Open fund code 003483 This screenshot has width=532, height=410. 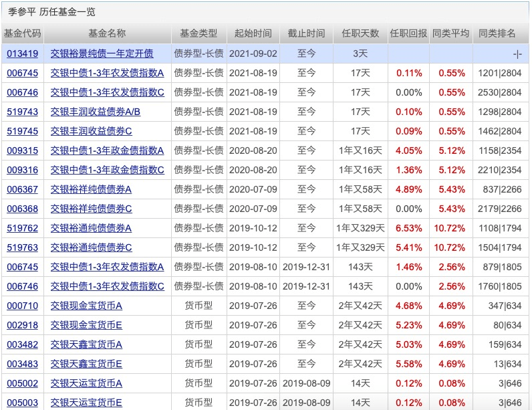point(22,364)
